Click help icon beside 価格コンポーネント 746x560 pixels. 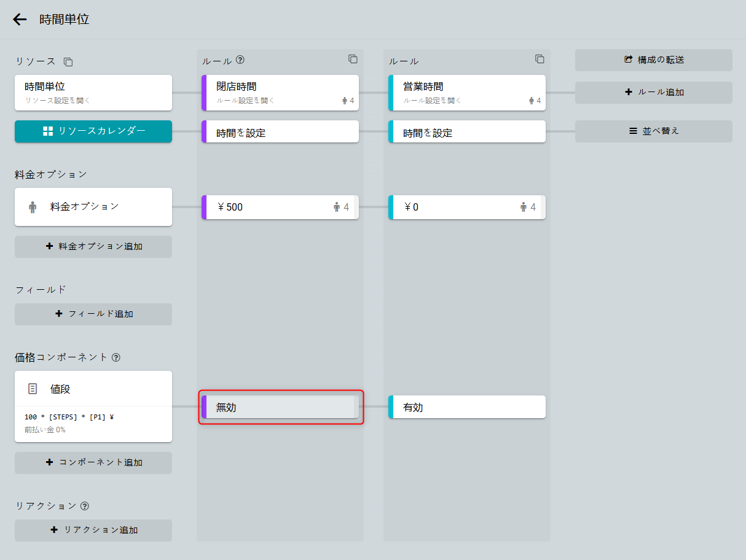[116, 357]
